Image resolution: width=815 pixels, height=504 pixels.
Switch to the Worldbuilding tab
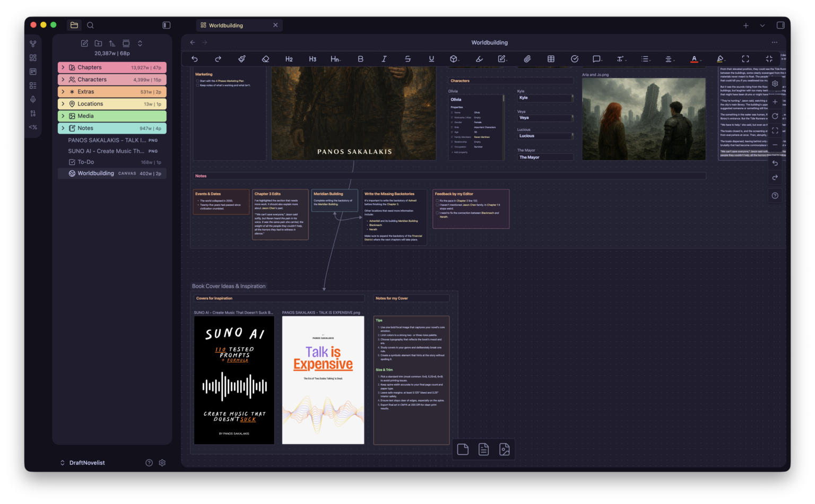(x=225, y=25)
